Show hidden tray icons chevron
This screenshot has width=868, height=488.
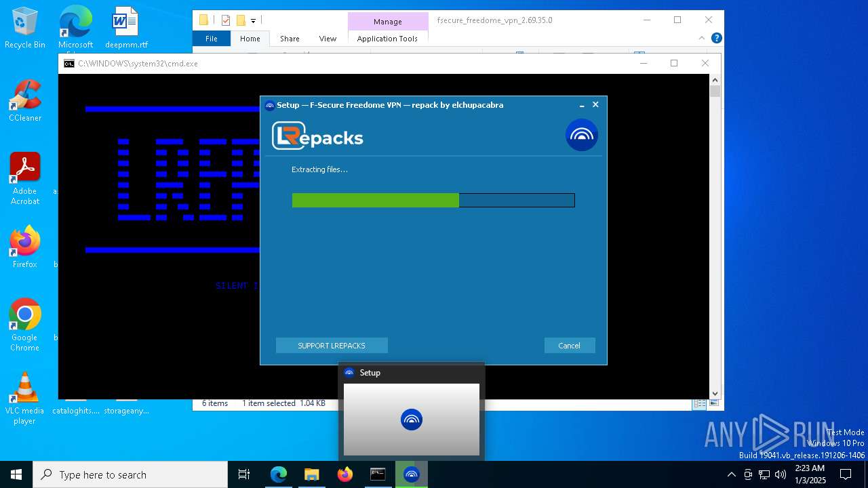[732, 474]
